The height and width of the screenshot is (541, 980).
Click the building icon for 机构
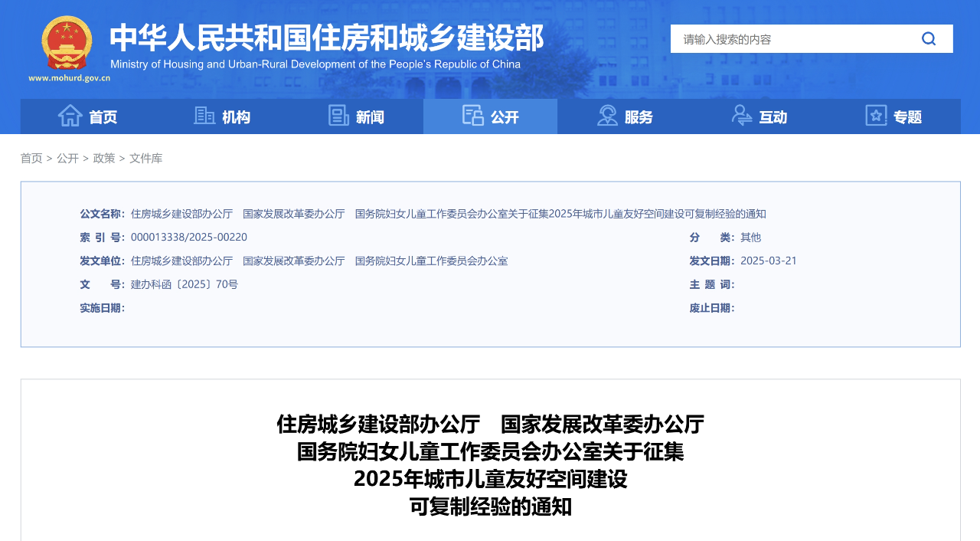pos(203,115)
